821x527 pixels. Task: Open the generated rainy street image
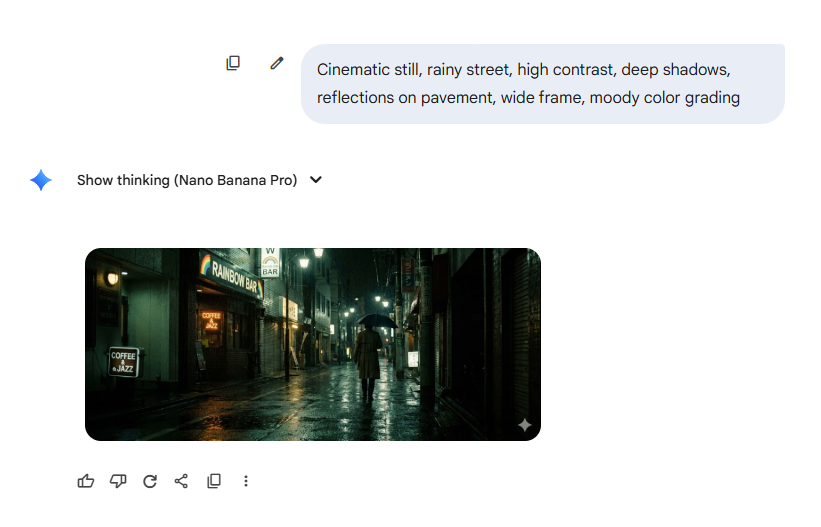point(312,344)
